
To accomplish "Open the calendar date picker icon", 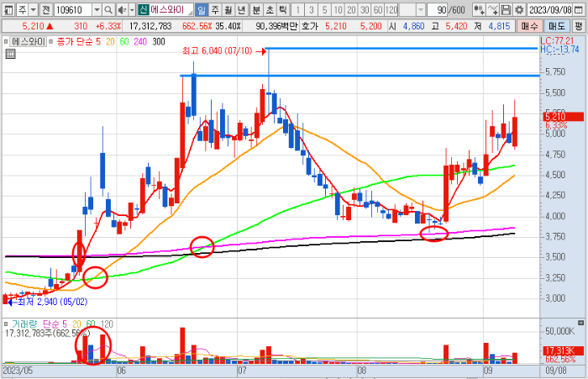I will click(x=578, y=9).
